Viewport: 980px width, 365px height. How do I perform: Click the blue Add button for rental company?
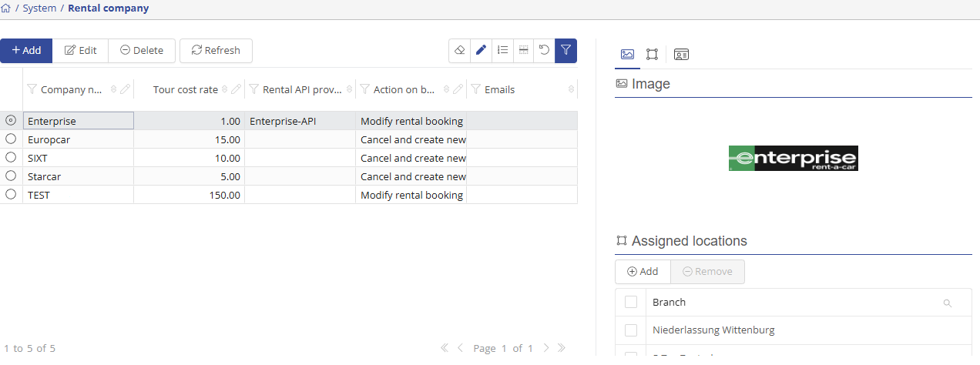[26, 51]
